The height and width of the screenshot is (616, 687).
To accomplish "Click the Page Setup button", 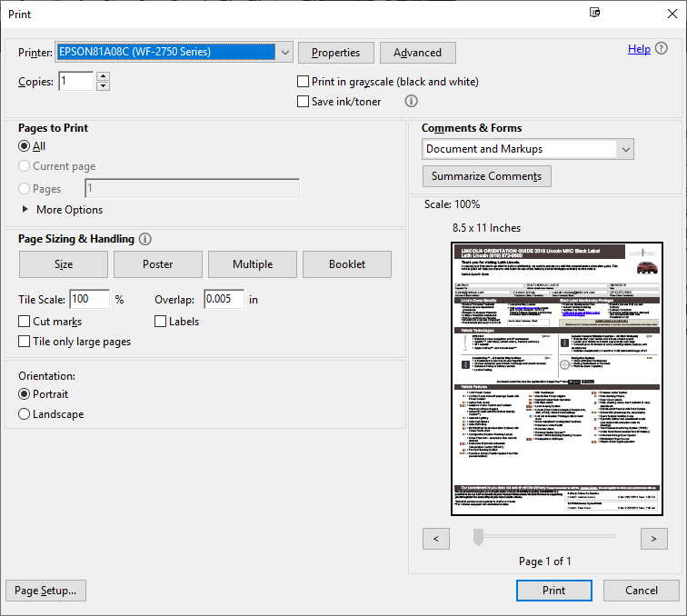I will coord(45,591).
